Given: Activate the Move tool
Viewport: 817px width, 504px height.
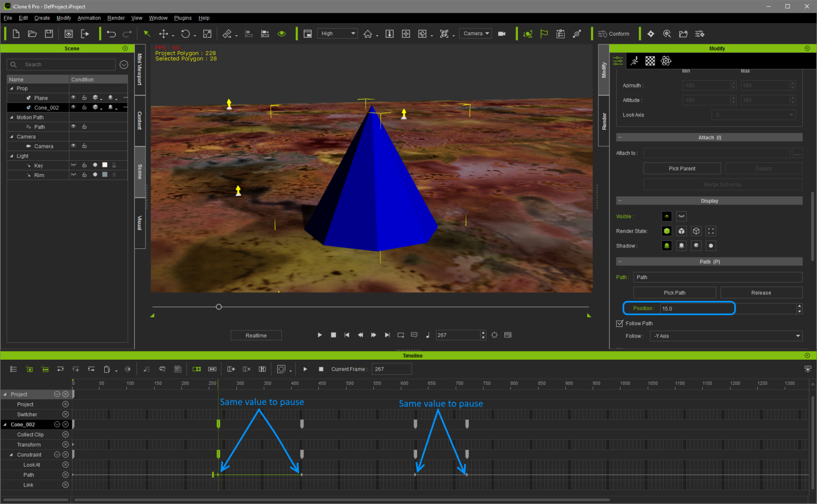Looking at the screenshot, I should [x=163, y=34].
